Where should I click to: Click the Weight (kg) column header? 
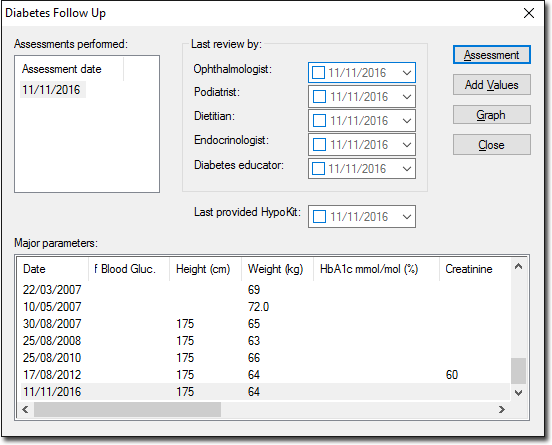276,269
